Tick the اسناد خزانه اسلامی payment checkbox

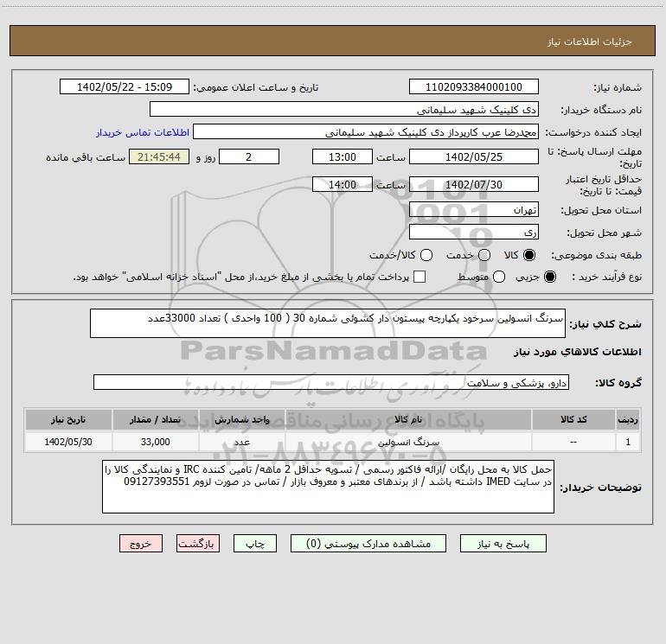(419, 277)
